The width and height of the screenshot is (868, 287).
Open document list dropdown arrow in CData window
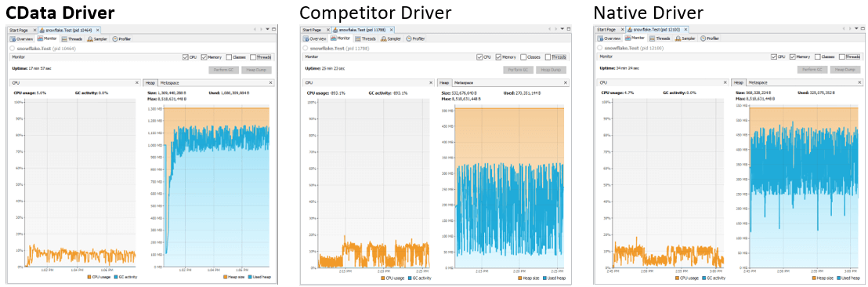pyautogui.click(x=268, y=29)
